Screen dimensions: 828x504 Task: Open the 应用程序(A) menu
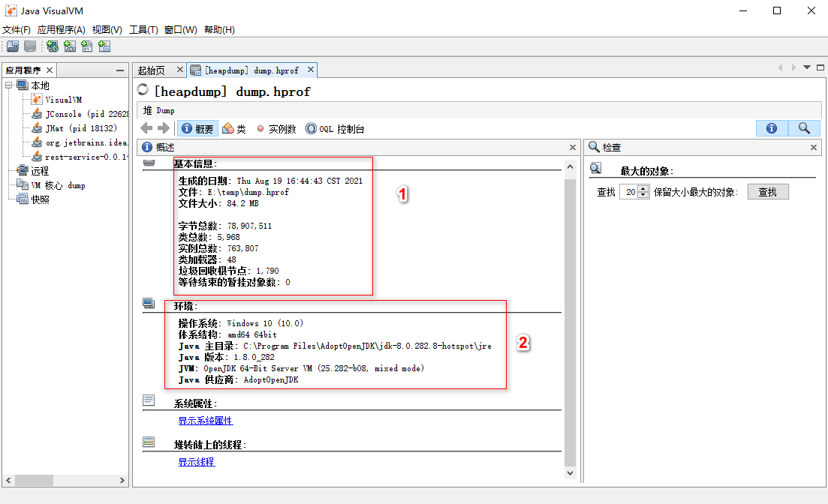click(62, 29)
